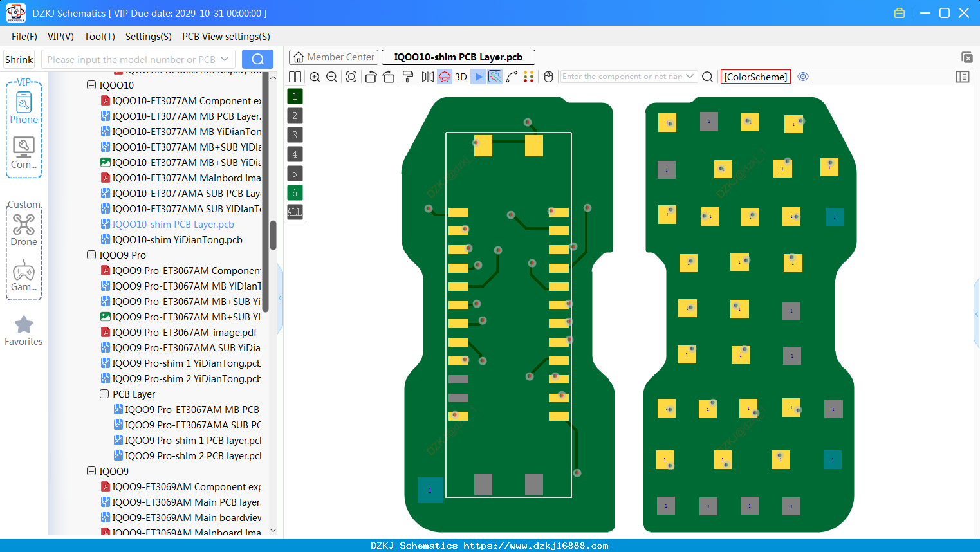Search component or net in toolbar
This screenshot has width=980, height=552.
pyautogui.click(x=707, y=77)
